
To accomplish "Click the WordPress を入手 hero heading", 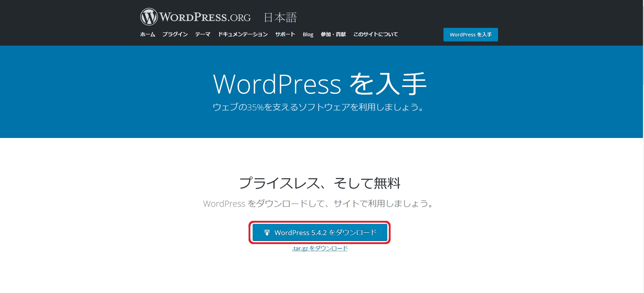I will pos(320,84).
